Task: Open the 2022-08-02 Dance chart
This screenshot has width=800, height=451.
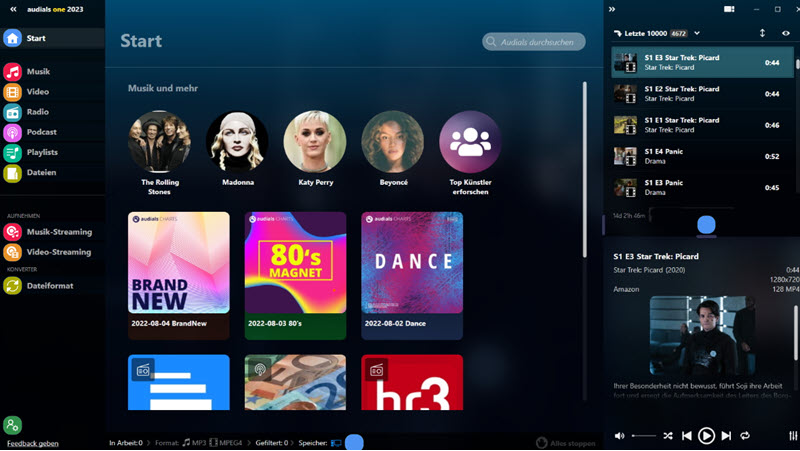Action: click(412, 275)
